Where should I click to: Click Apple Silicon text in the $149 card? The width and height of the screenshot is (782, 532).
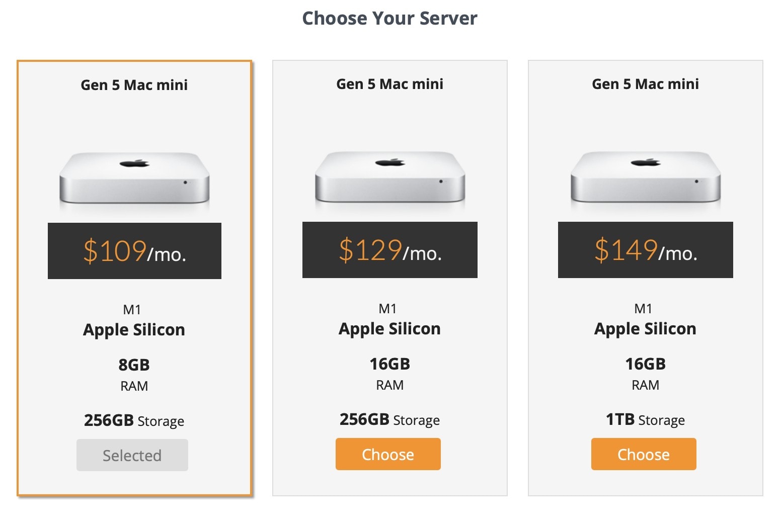(x=646, y=329)
